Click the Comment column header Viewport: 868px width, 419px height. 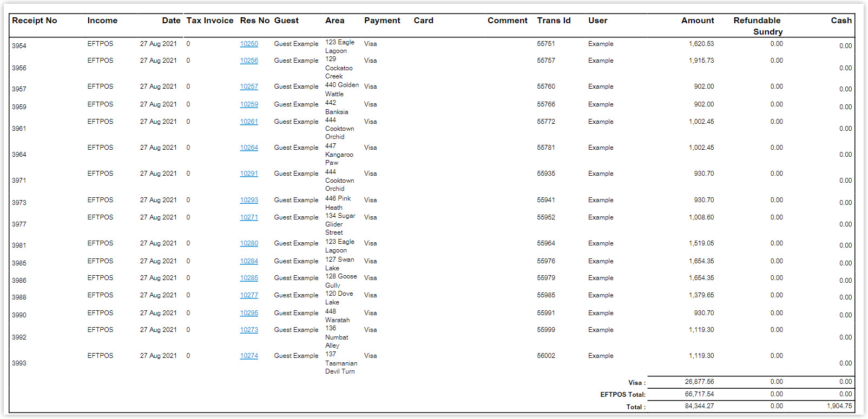[x=508, y=21]
